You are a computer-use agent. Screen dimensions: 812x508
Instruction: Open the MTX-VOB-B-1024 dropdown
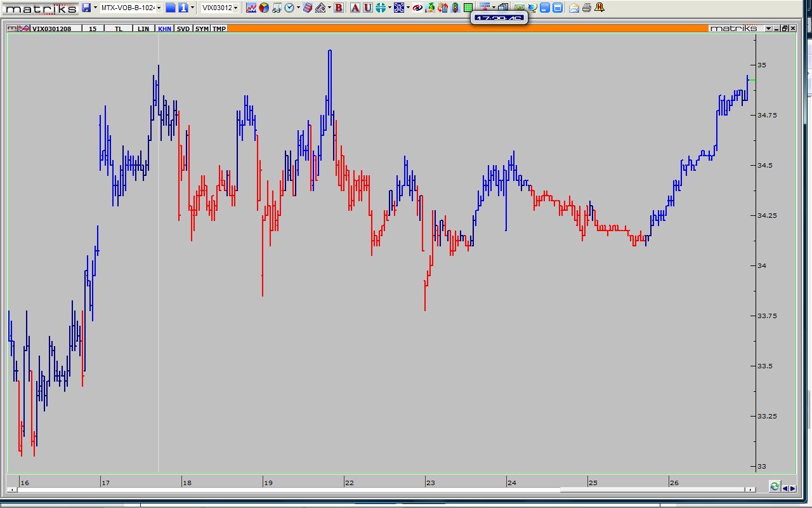159,8
